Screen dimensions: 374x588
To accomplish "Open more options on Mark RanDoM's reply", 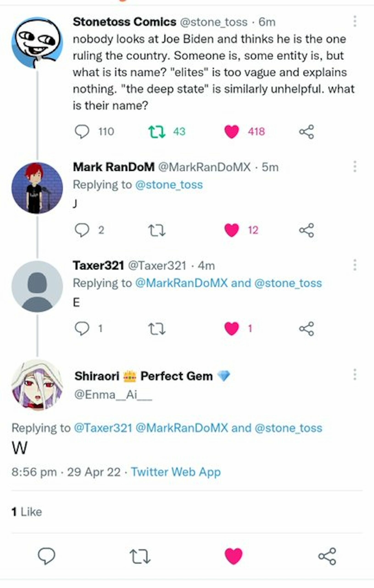I will point(355,167).
